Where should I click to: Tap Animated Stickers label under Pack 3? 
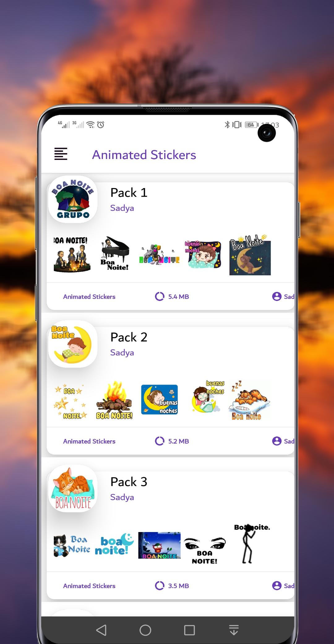pos(89,586)
